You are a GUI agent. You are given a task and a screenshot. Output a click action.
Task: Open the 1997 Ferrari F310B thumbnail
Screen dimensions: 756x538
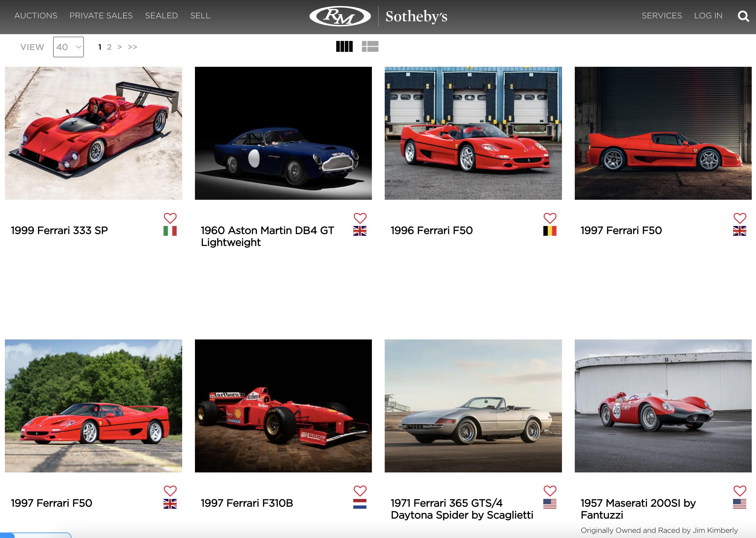point(283,406)
